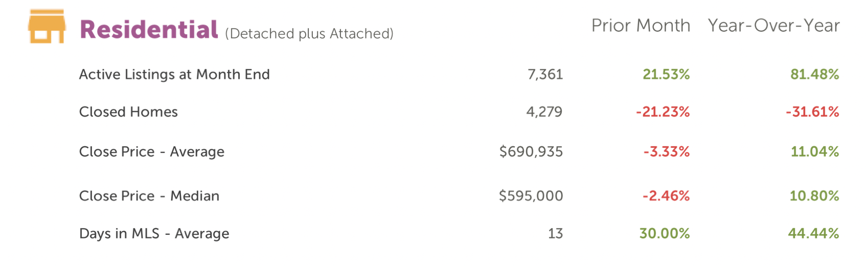
Task: Click the Closed Homes row label
Action: [x=128, y=112]
